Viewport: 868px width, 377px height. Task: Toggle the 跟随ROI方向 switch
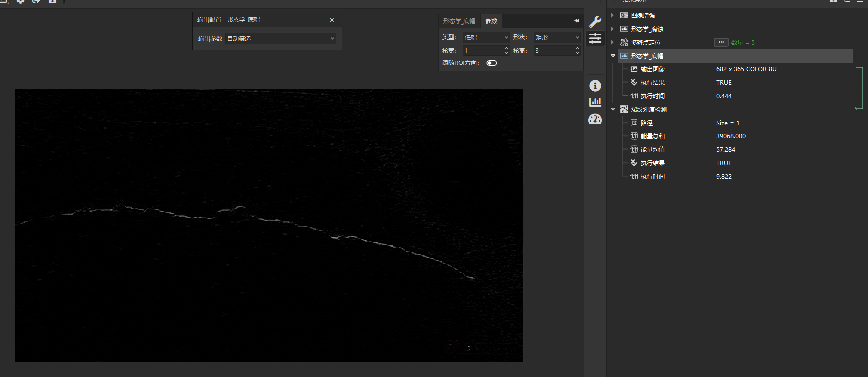(x=491, y=63)
